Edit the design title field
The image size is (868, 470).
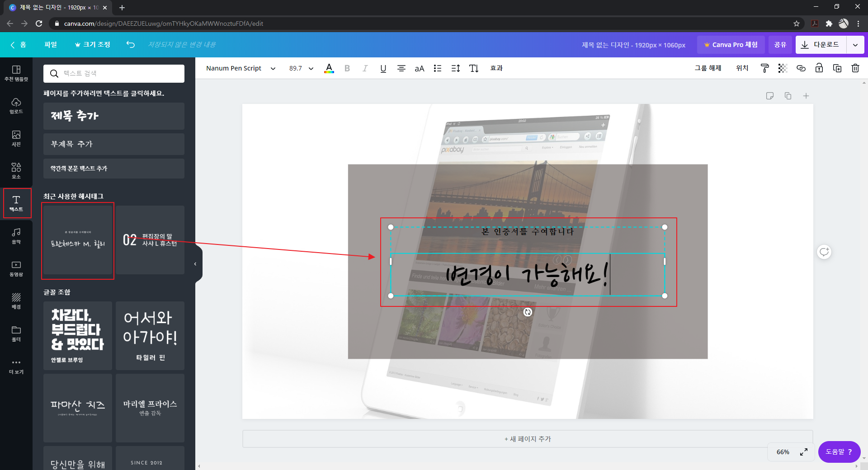[x=633, y=45]
